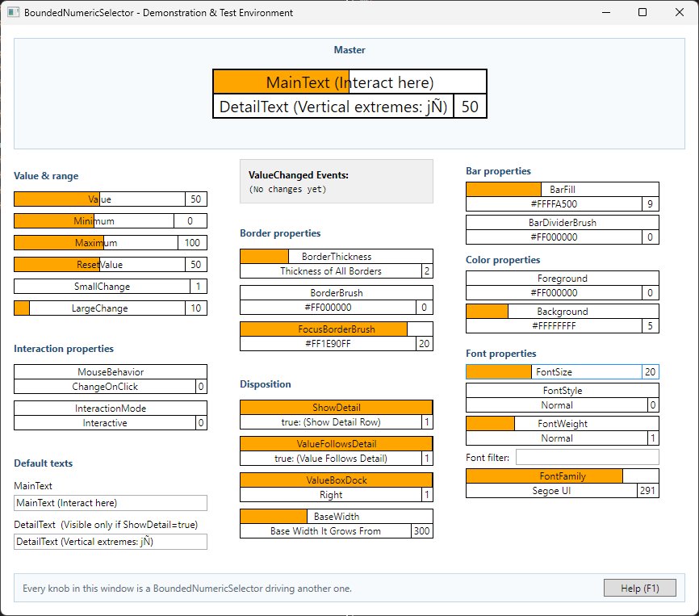Click the ValueBoxDock selector bar

coord(337,480)
